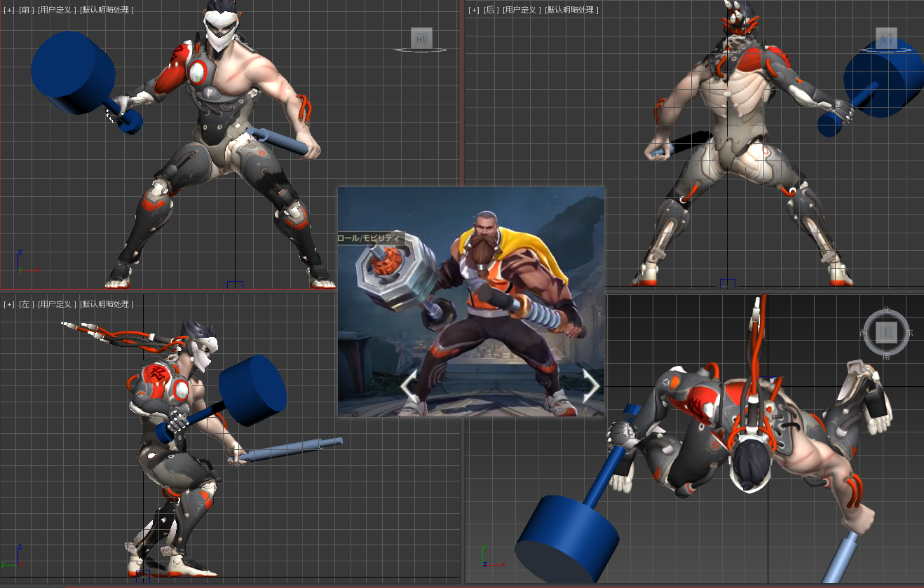Click 西 on the ViewCube compass
The image size is (924, 588).
click(864, 333)
